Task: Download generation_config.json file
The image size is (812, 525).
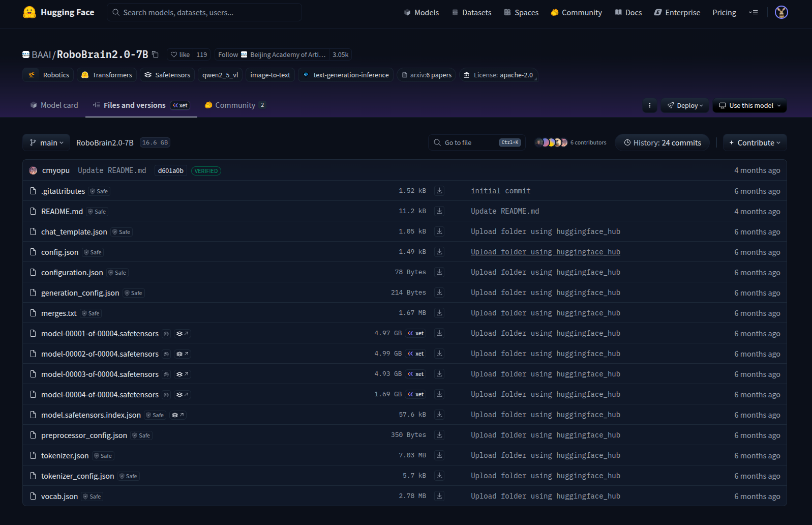Action: (x=439, y=293)
